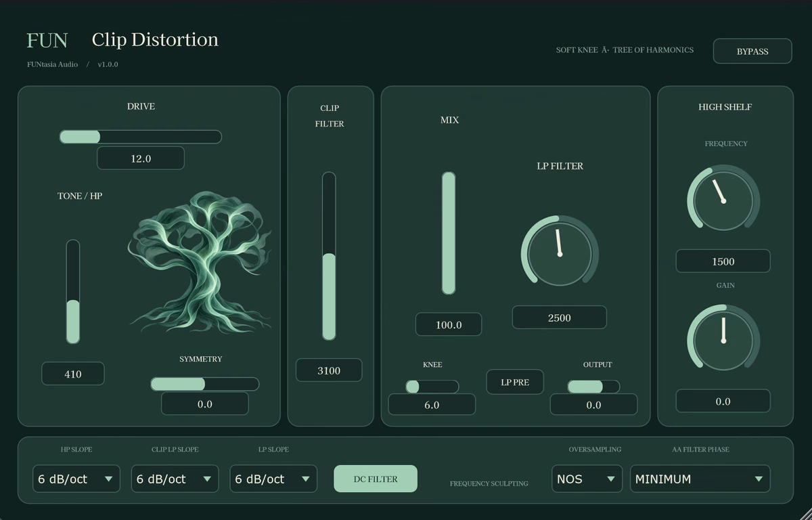Click the CLIP FILTER vertical slider
This screenshot has height=520, width=812.
coord(329,256)
